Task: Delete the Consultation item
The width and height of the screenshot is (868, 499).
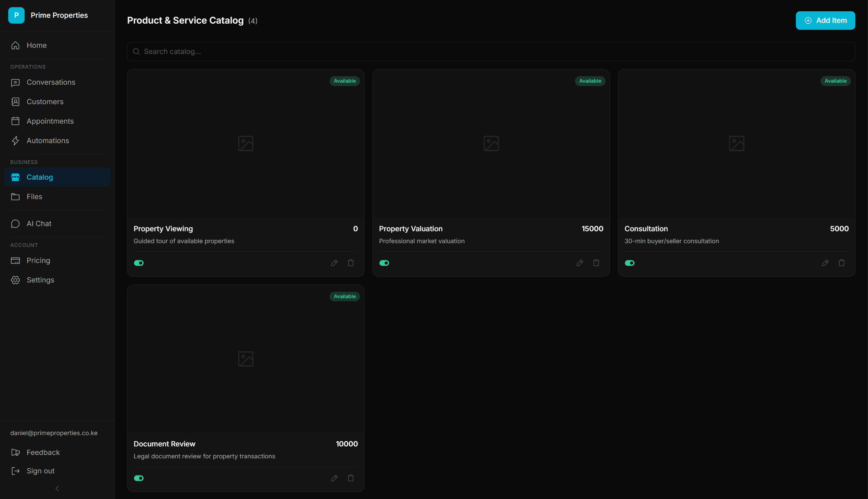Action: [x=842, y=263]
